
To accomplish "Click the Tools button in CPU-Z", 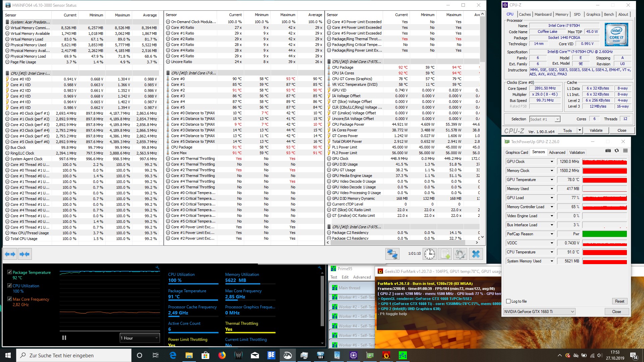I will 568,130.
